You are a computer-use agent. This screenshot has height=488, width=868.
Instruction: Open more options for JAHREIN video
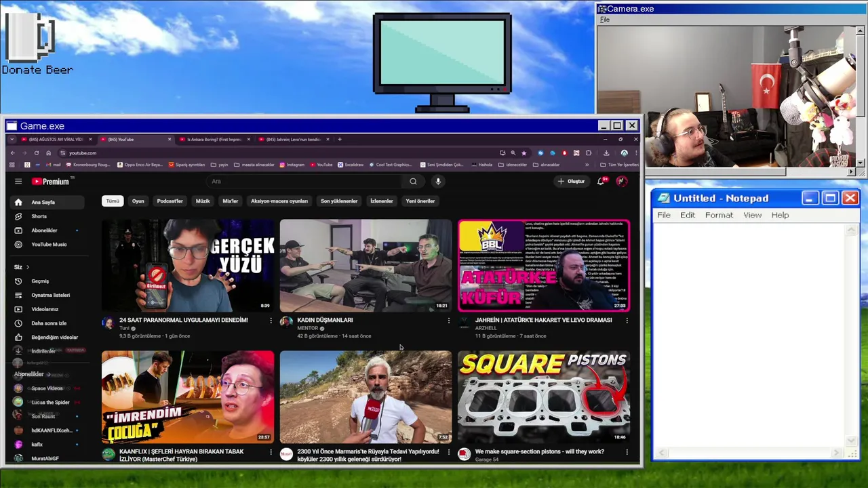(627, 321)
